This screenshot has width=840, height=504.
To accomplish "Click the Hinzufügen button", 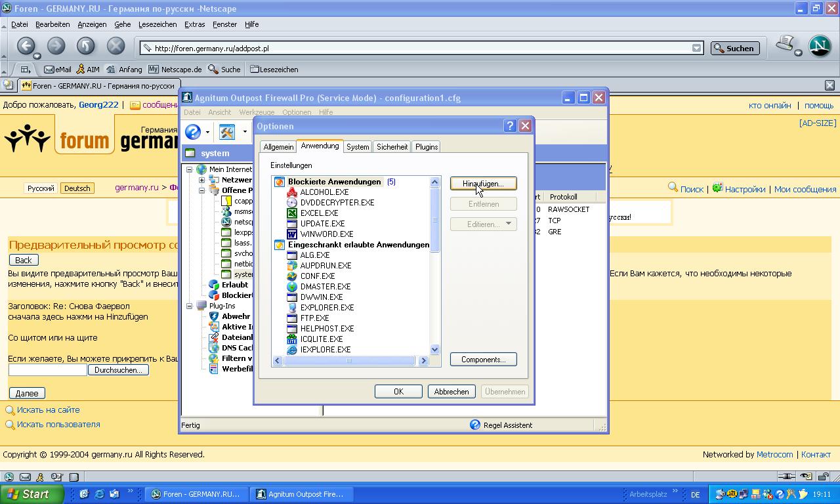I will pyautogui.click(x=484, y=184).
